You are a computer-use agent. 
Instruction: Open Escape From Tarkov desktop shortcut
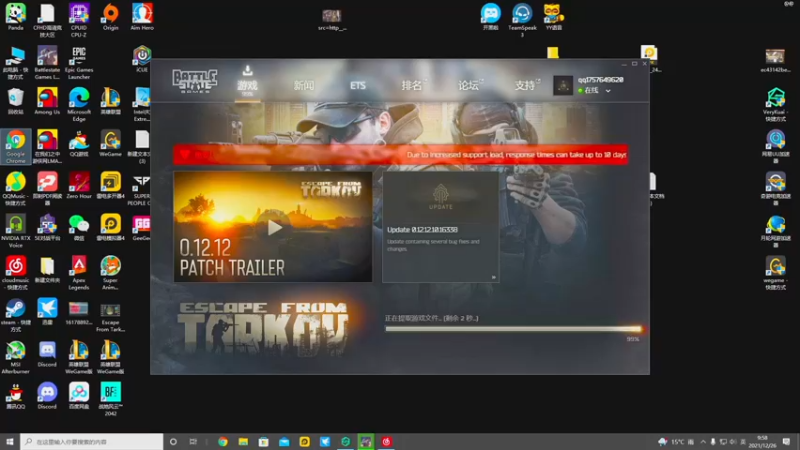click(110, 317)
